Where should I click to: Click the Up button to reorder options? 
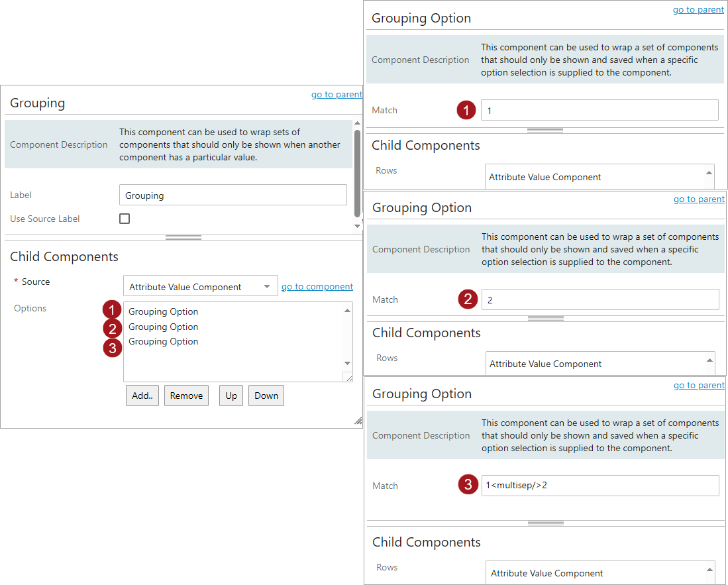231,396
